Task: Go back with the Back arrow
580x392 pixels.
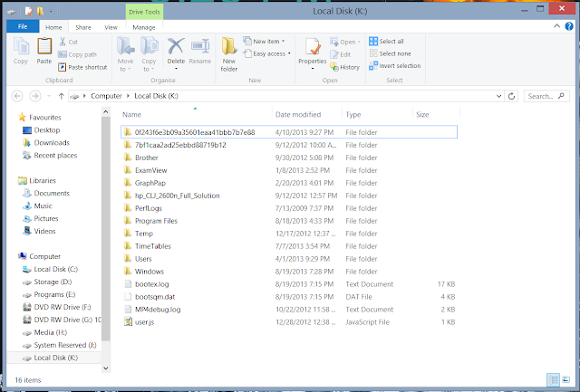Action: 17,96
